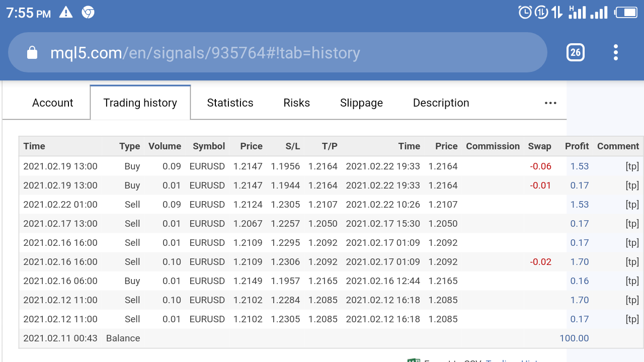Click the Profit column header

point(577,146)
